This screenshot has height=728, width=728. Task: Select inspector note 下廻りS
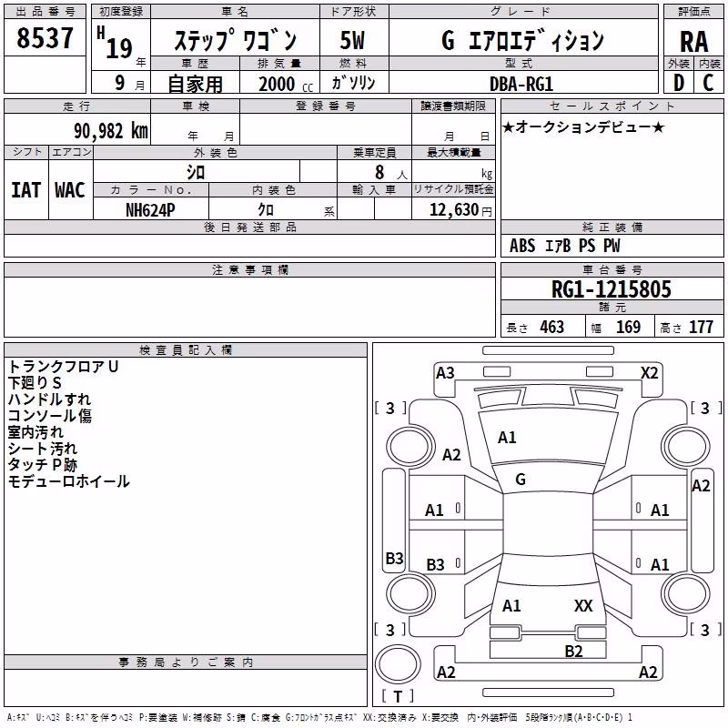(35, 383)
